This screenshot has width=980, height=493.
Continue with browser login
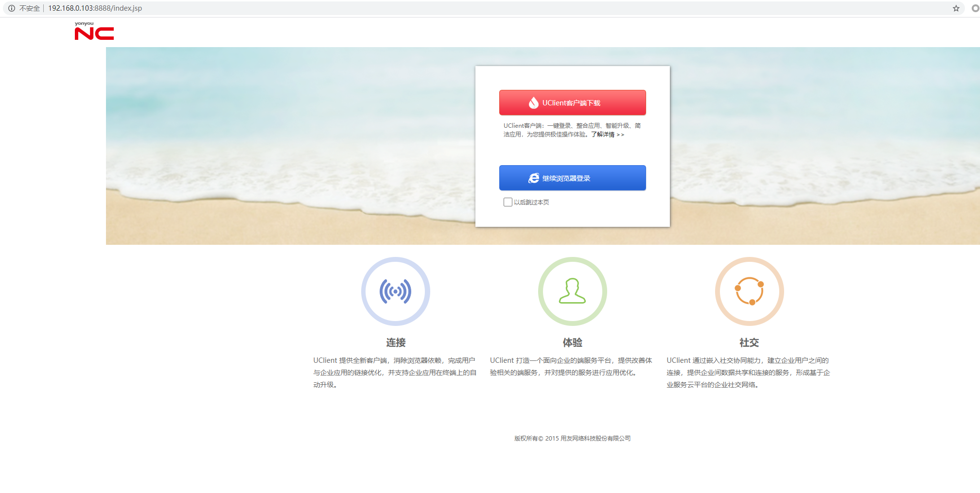pyautogui.click(x=573, y=178)
